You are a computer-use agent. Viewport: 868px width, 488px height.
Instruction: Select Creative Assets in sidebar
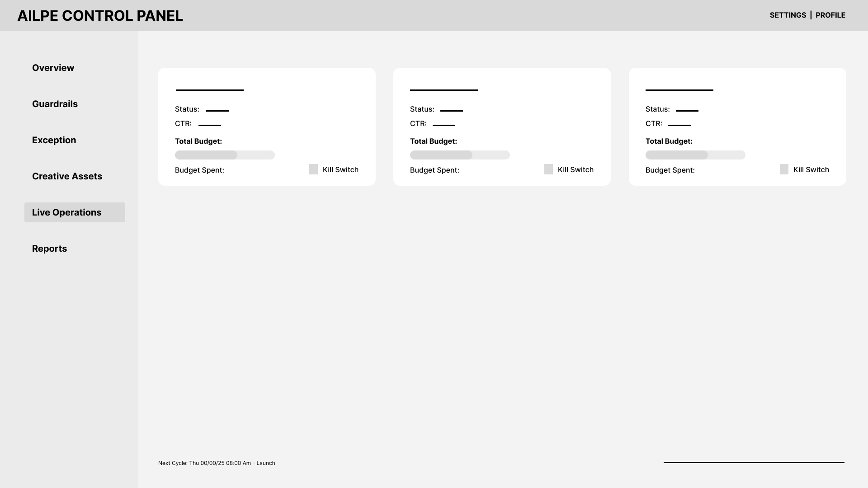(67, 176)
